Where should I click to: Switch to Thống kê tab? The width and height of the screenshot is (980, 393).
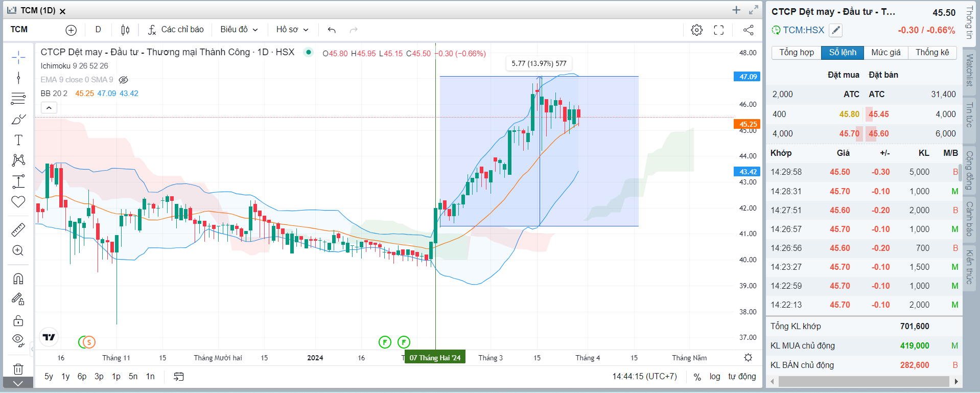point(932,53)
